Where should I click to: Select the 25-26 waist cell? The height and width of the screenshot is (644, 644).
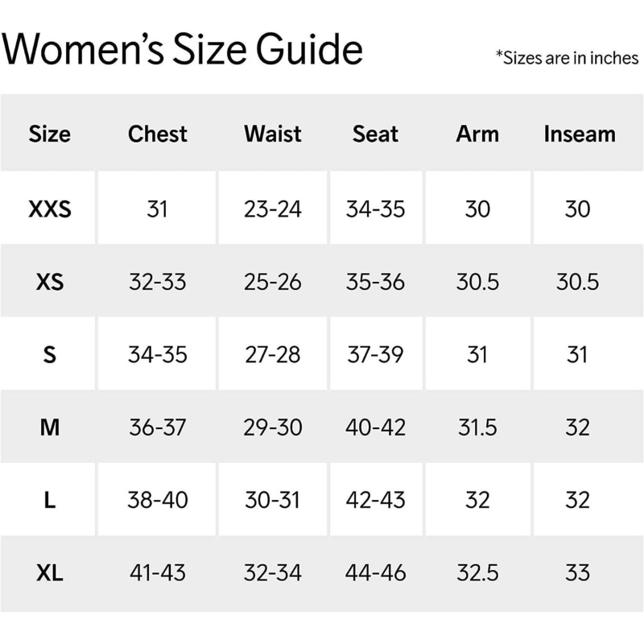[273, 283]
